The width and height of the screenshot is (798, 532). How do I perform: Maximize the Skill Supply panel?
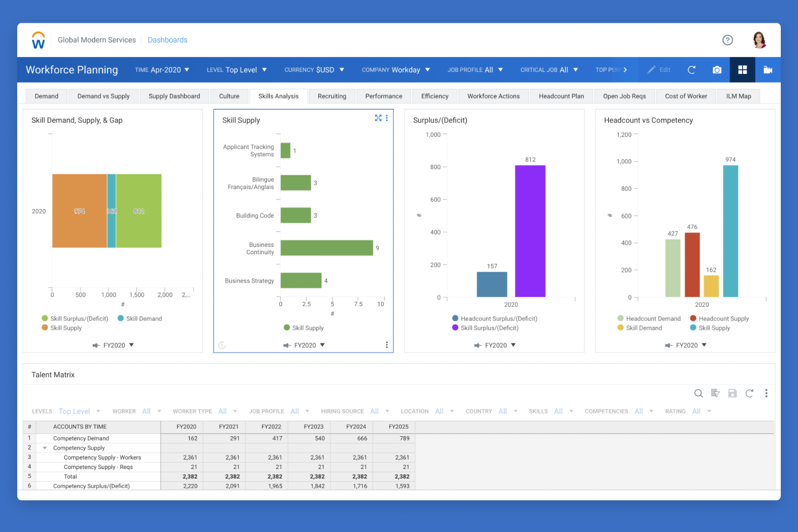(x=378, y=118)
